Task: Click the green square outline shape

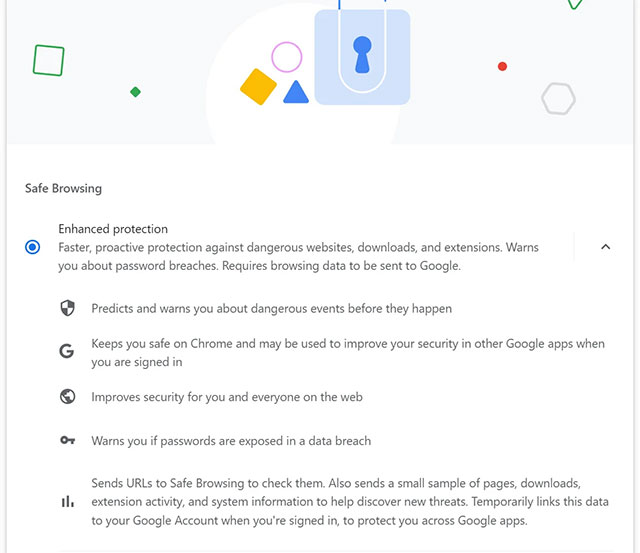Action: click(48, 60)
